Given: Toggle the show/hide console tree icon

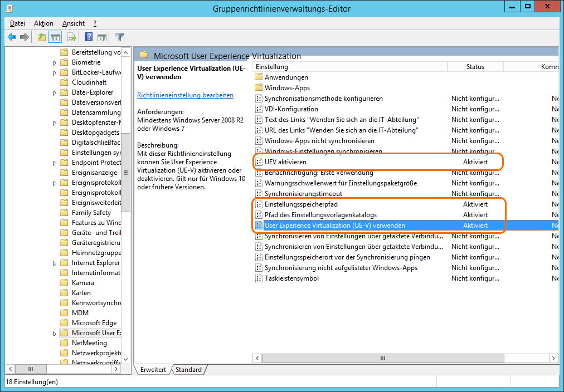Looking at the screenshot, I should click(x=55, y=37).
